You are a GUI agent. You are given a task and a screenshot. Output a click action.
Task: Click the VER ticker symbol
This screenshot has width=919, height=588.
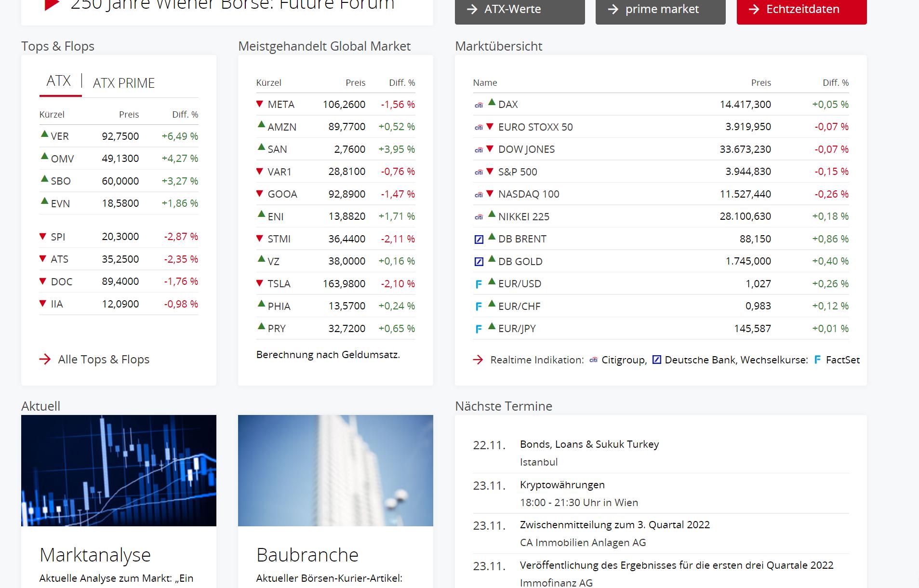tap(60, 136)
